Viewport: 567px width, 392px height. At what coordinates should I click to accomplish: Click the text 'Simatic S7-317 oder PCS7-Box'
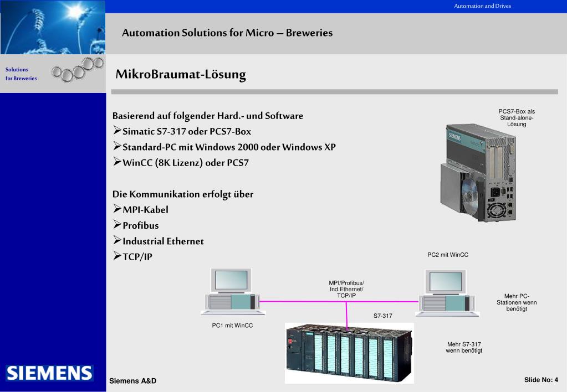tap(187, 132)
